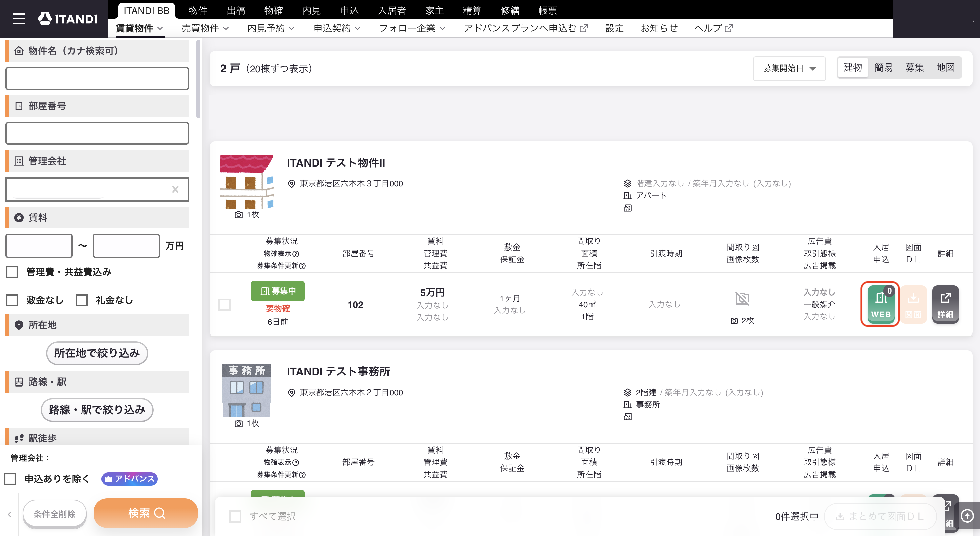Click the floor-plan icon below アパート

point(628,208)
